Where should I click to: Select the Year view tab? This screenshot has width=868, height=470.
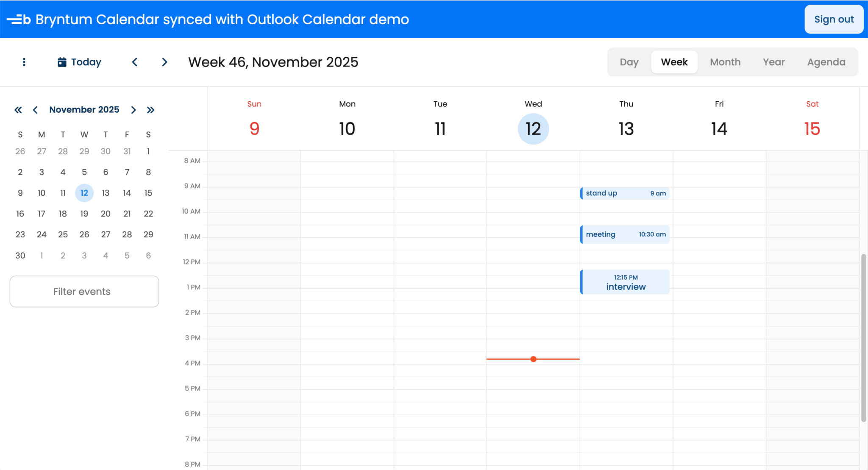tap(774, 62)
